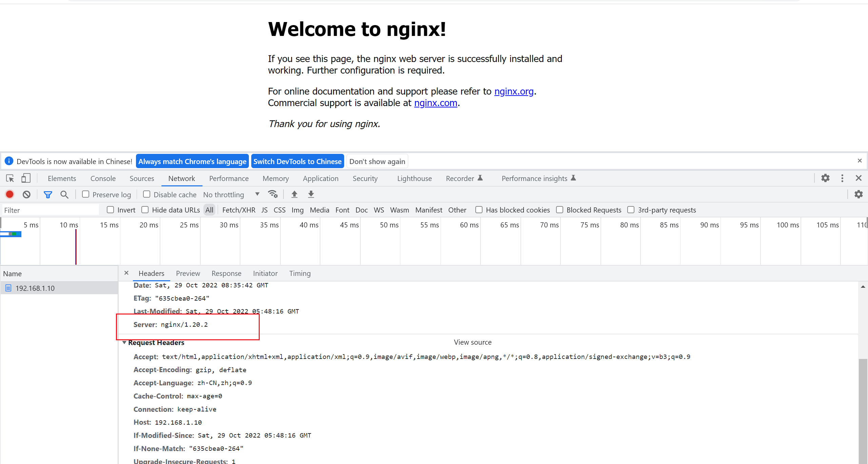Screen dimensions: 868x464
Task: Open the Elements tab
Action: click(62, 179)
